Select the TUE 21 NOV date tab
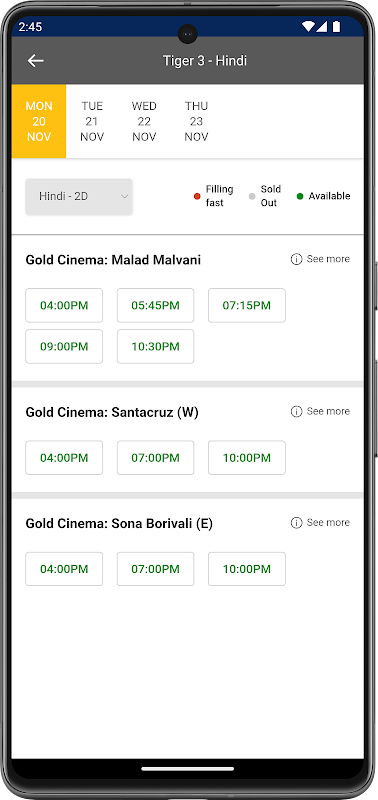Screen dimensions: 378x800 92,121
